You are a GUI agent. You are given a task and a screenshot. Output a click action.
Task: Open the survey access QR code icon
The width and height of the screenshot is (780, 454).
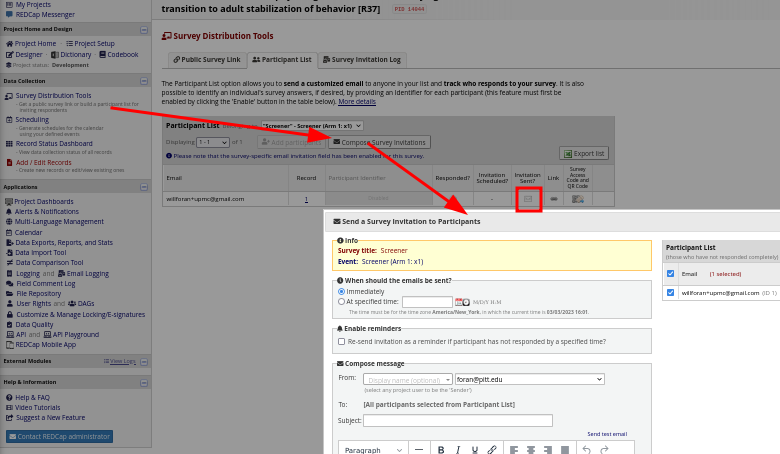pos(578,199)
